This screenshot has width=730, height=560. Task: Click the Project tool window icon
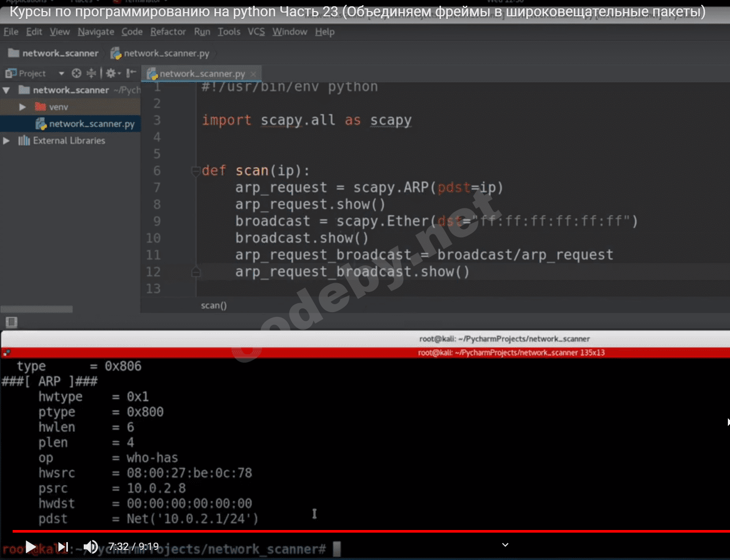[11, 73]
